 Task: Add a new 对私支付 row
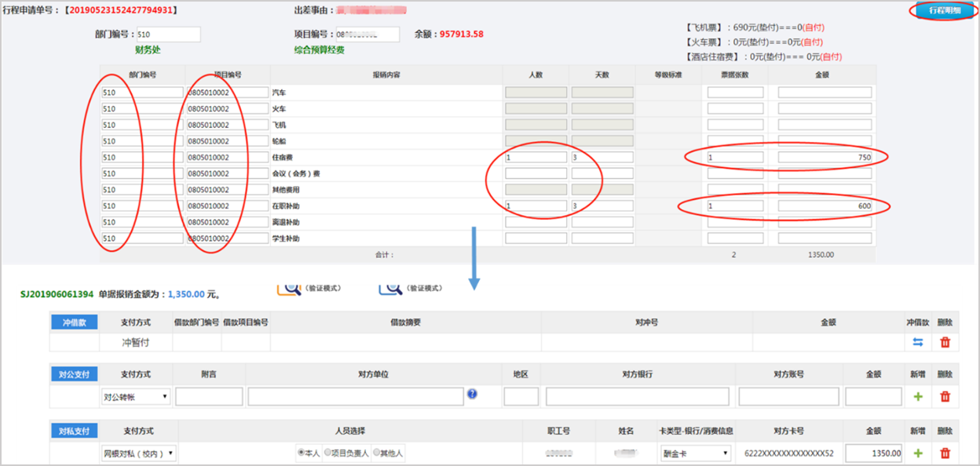click(918, 453)
